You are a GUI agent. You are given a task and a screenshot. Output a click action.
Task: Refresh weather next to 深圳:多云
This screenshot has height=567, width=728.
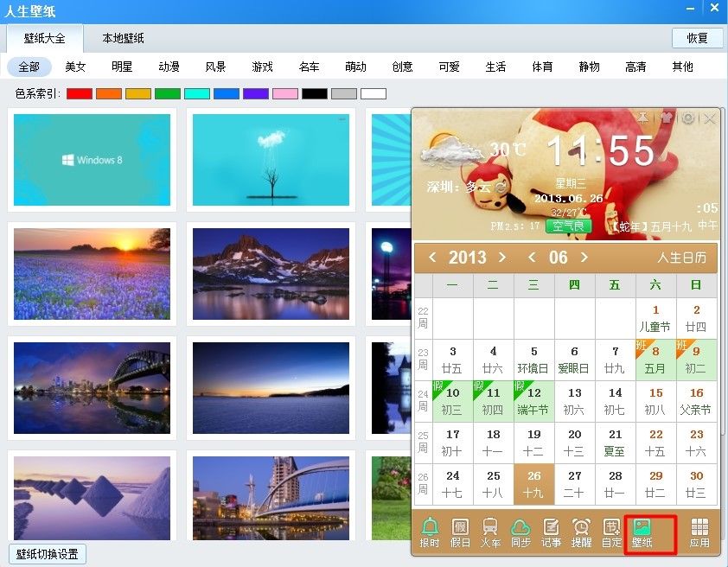pos(501,188)
